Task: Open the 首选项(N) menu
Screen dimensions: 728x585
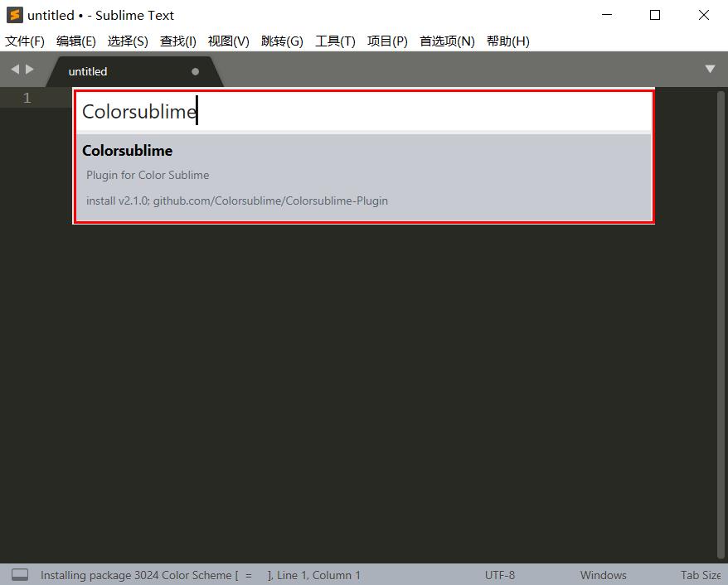Action: click(x=446, y=41)
